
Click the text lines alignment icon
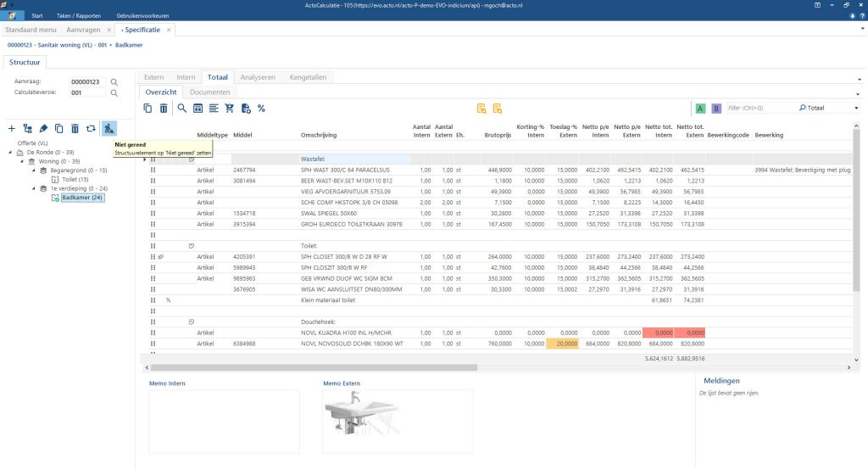click(x=214, y=109)
